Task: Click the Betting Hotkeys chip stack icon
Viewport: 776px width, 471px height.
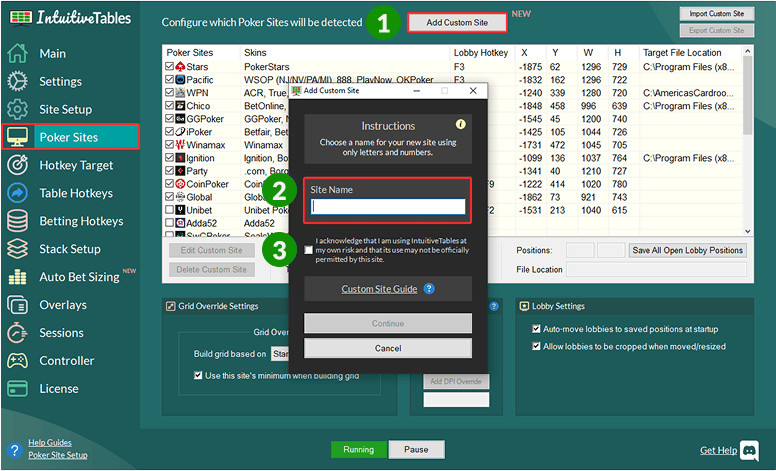Action: point(17,221)
